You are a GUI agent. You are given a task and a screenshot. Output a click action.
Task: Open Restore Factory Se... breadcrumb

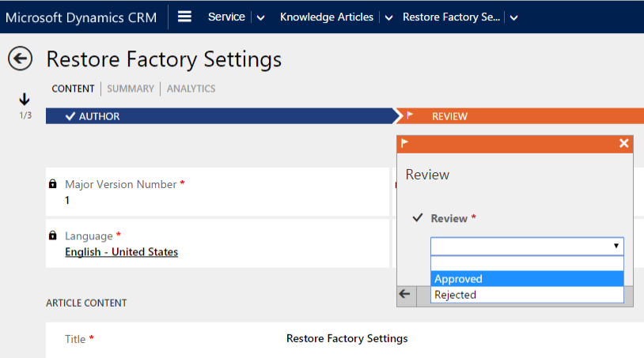click(x=451, y=17)
